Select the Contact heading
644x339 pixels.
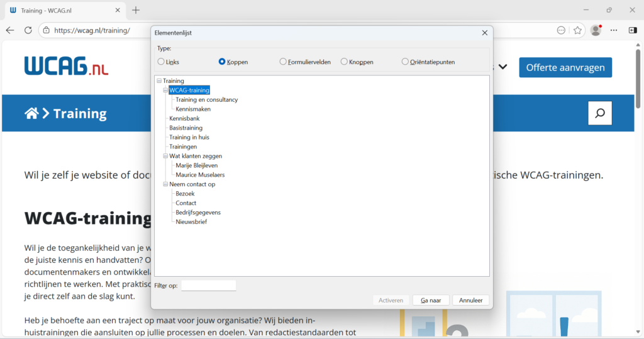(x=186, y=203)
